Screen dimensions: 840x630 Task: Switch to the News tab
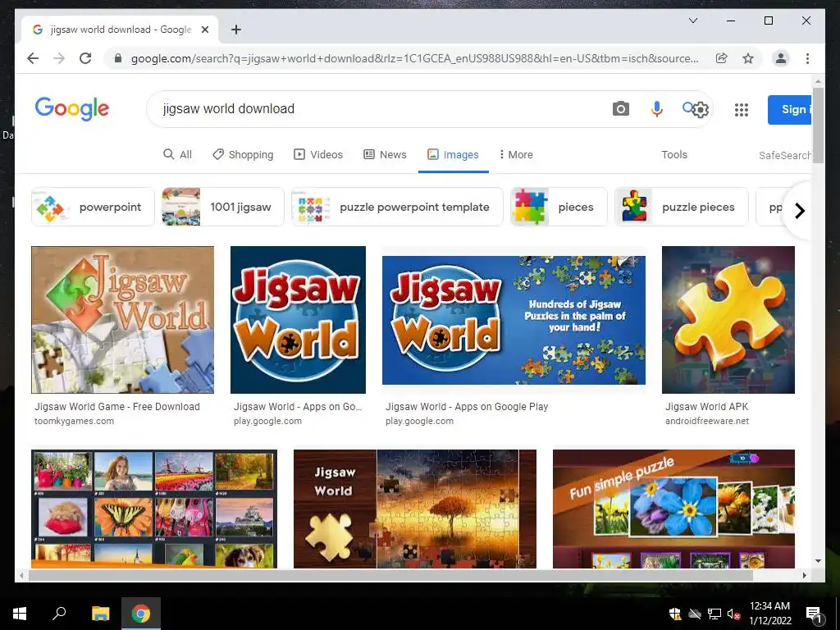tap(385, 154)
